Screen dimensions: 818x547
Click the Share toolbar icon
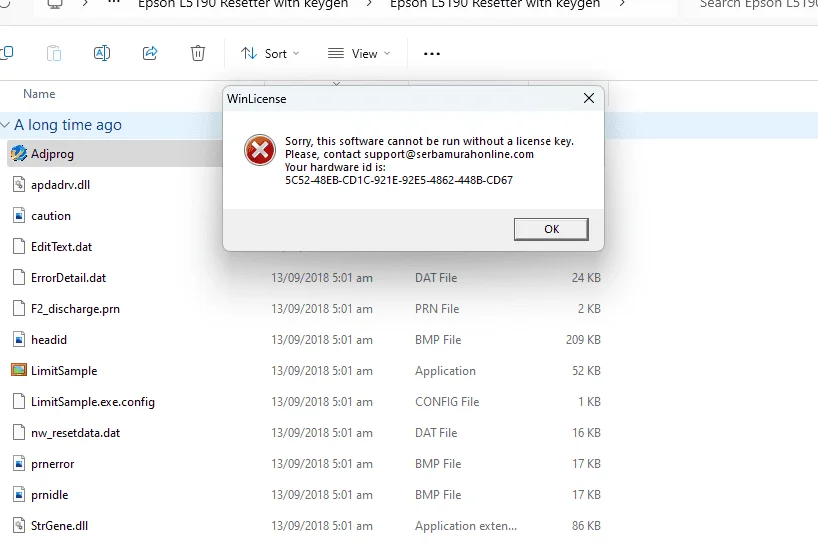coord(150,53)
